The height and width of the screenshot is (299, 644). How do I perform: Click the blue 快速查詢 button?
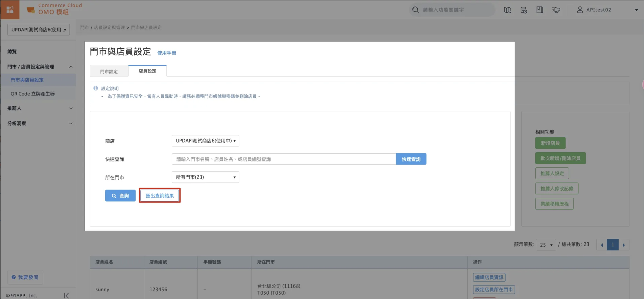[x=411, y=159]
